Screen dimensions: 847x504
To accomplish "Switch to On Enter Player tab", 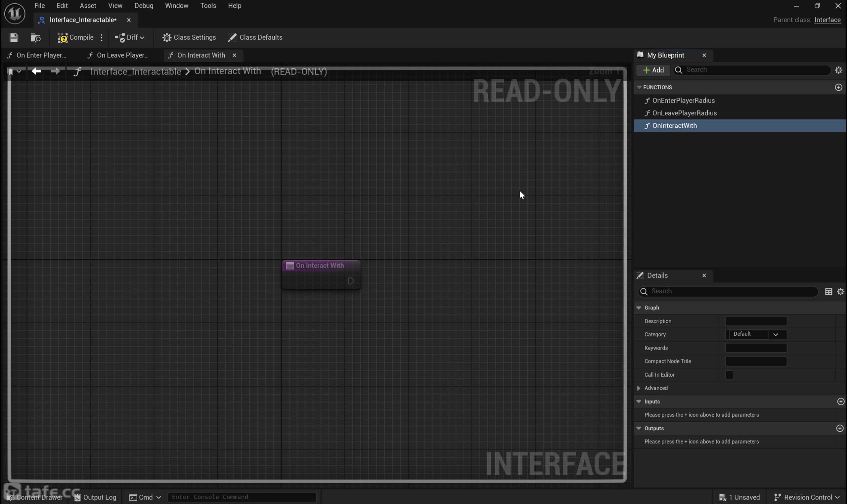I will click(x=40, y=55).
